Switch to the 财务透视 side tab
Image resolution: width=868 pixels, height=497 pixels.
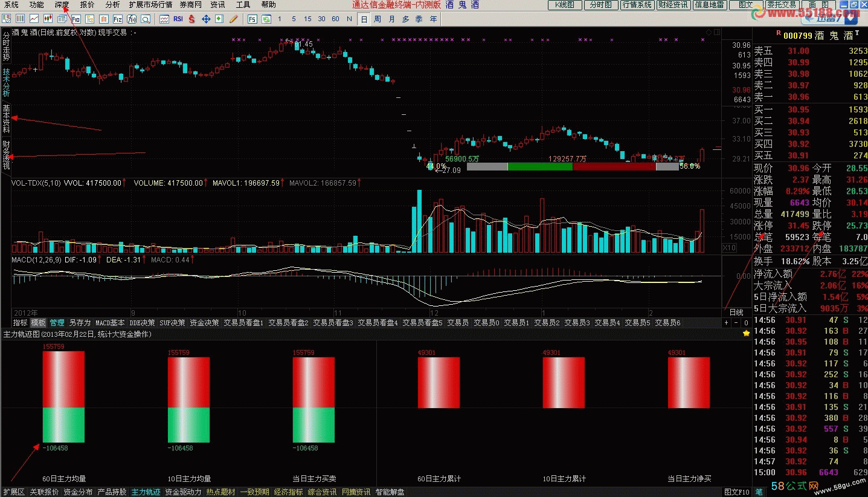[5, 155]
